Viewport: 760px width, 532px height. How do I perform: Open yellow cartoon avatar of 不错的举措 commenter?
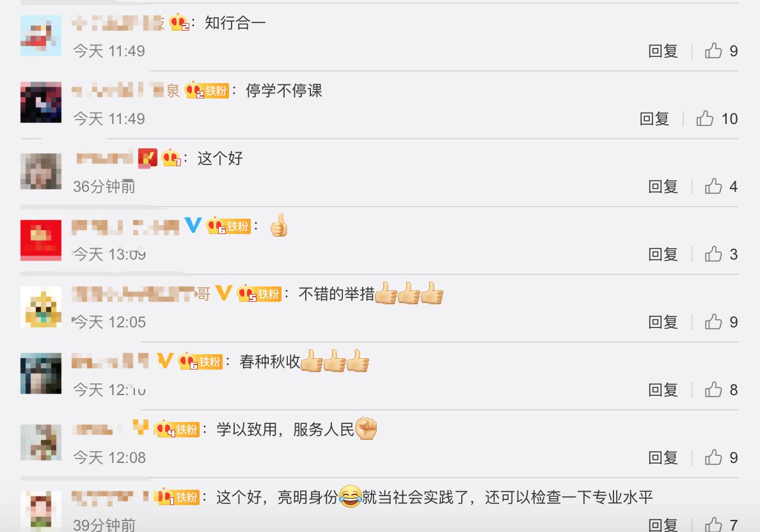(41, 307)
